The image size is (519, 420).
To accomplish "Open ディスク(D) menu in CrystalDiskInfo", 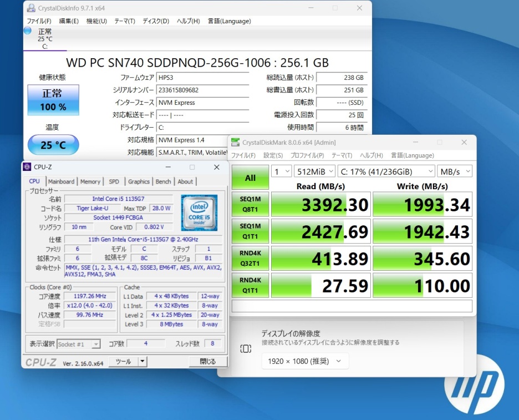I will (x=156, y=21).
